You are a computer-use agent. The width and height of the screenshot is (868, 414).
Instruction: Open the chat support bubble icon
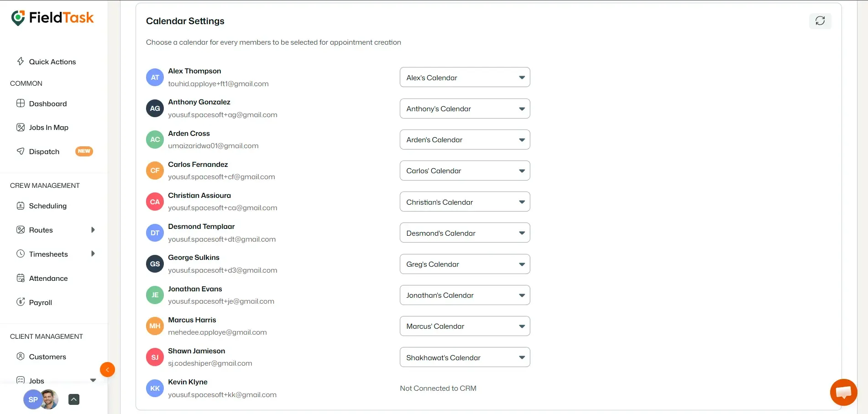tap(843, 392)
